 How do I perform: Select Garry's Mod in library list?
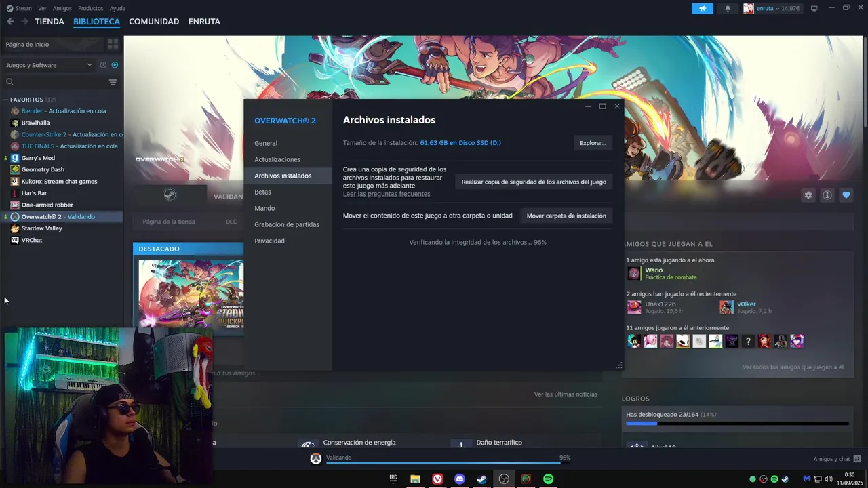point(62,158)
